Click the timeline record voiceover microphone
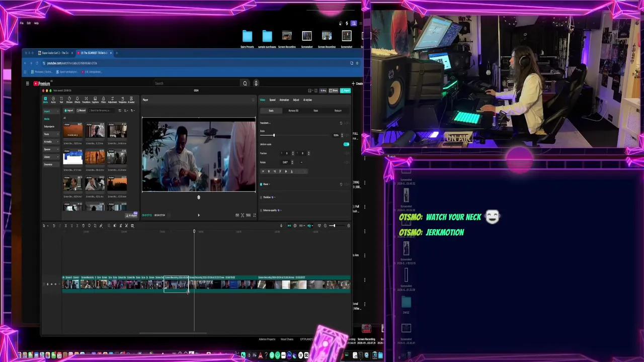This screenshot has width=644, height=362. point(281,226)
